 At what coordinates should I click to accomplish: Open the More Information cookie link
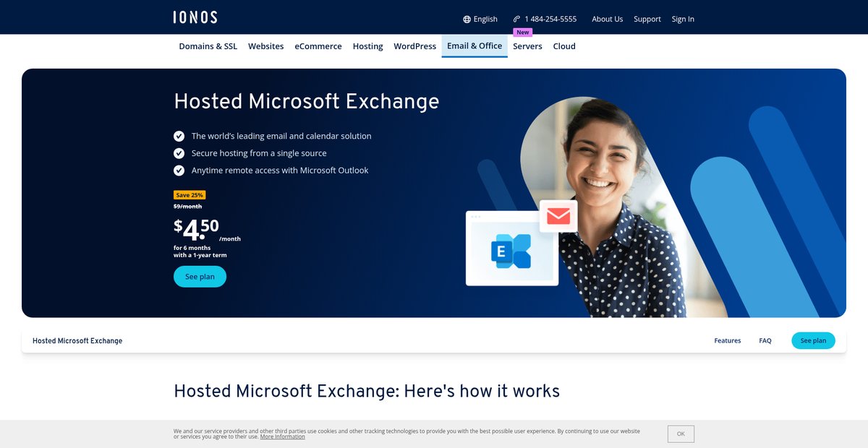(283, 437)
